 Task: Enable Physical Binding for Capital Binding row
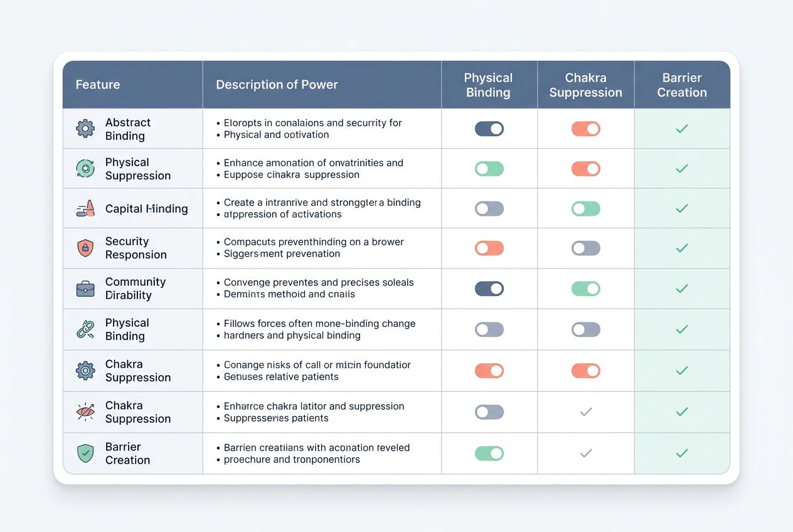pyautogui.click(x=489, y=208)
